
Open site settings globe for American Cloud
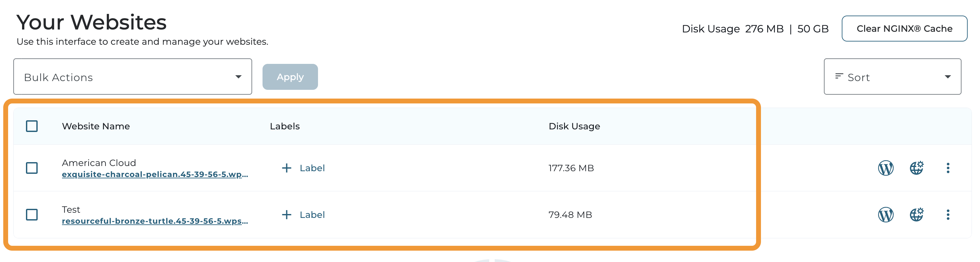click(x=916, y=168)
